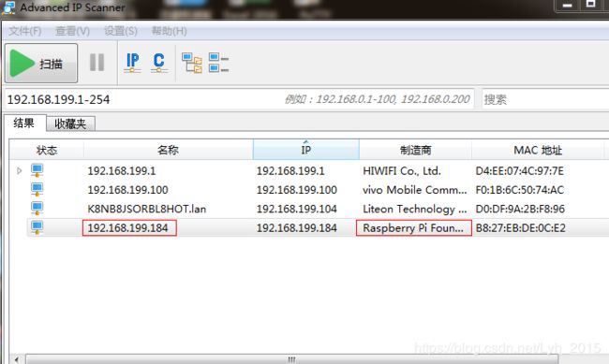Viewport: 609px width, 364px height.
Task: Click manufacturer vivo Mobile Comm...
Action: click(x=415, y=190)
